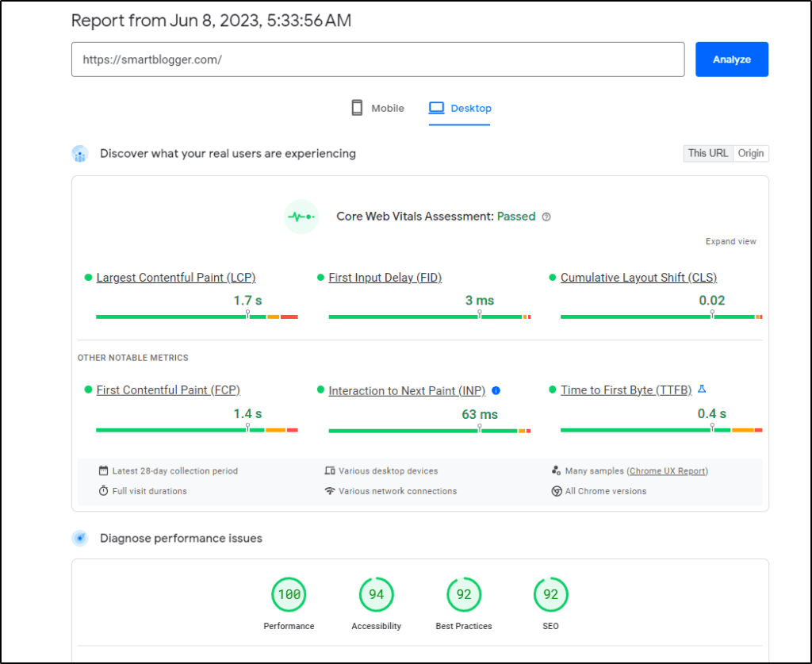Open the Largest Contentful Paint details link

(x=175, y=278)
